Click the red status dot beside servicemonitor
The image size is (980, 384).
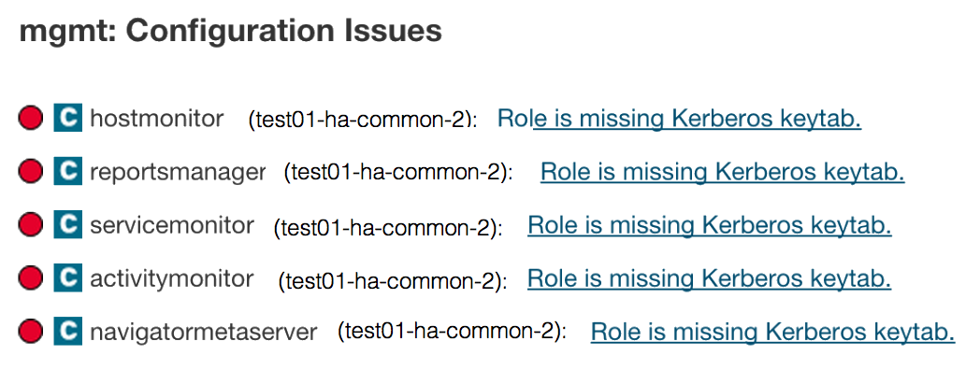tap(31, 225)
